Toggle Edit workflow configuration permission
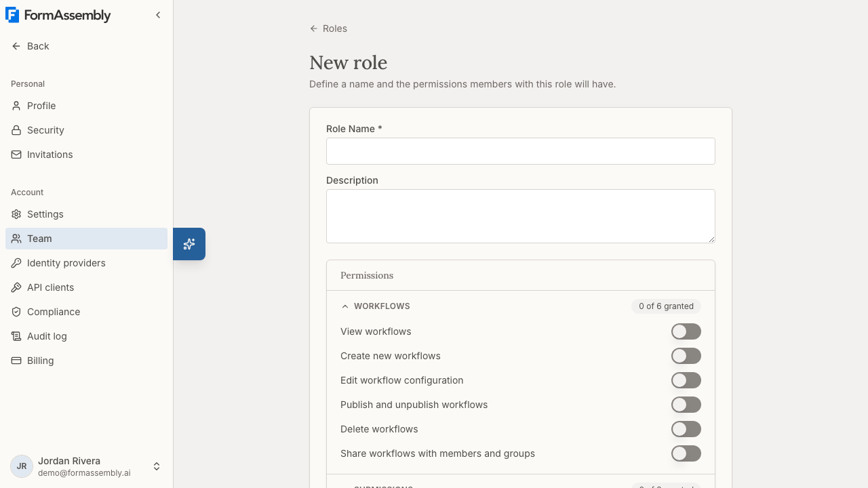This screenshot has width=868, height=488. pos(686,380)
